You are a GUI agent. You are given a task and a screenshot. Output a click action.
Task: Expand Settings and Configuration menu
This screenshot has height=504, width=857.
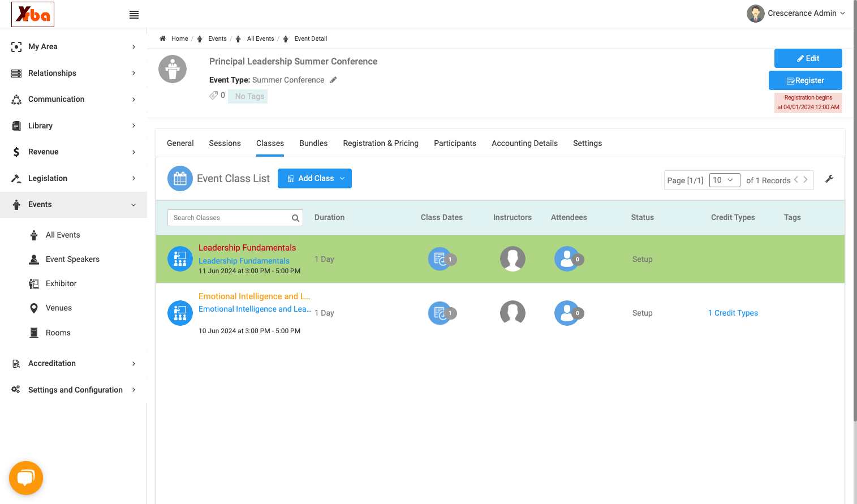[x=74, y=390]
